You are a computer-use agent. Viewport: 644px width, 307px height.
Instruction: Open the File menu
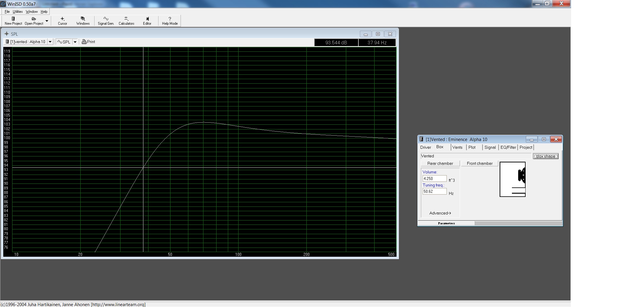point(7,12)
